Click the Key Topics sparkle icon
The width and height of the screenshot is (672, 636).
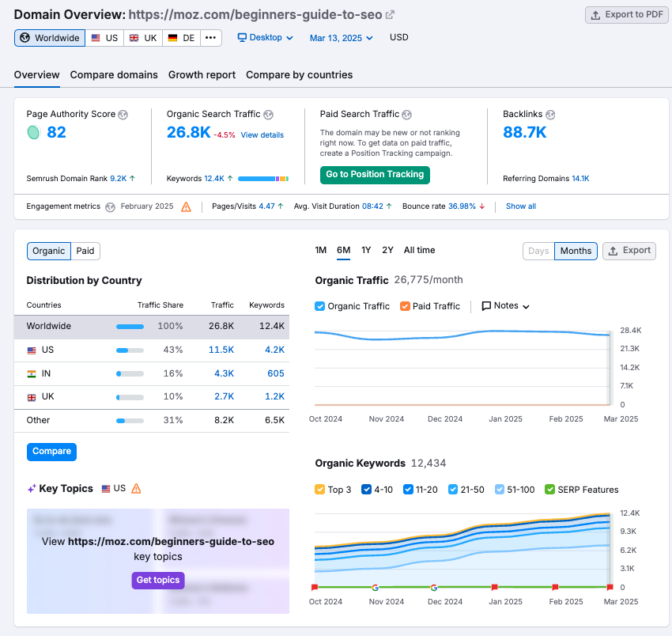pyautogui.click(x=32, y=489)
